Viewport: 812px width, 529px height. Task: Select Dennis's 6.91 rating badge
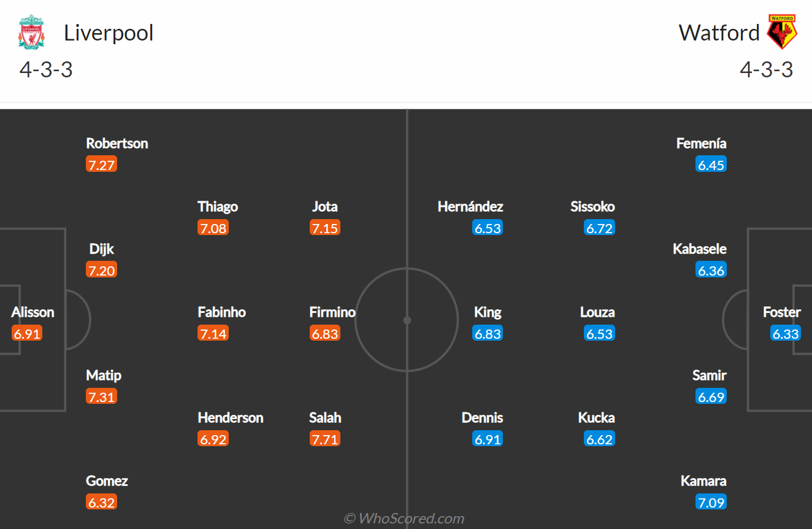pos(488,439)
